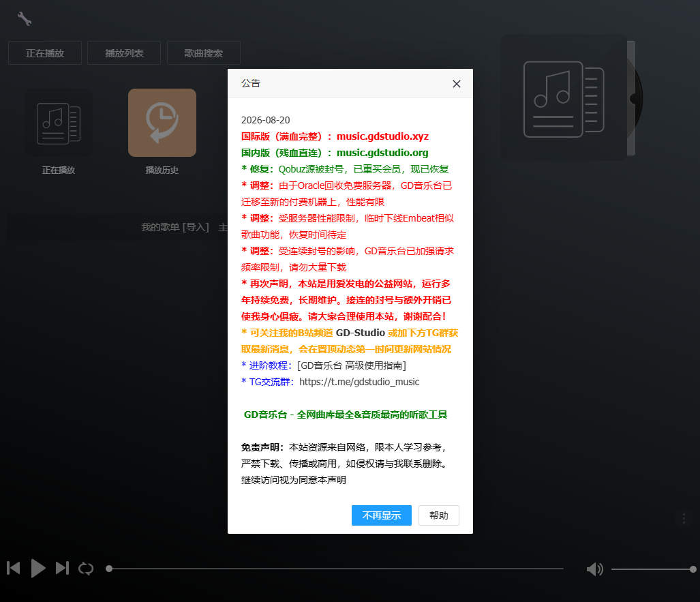The image size is (700, 602).
Task: Open the GD-Studio Bilibili channel link
Action: (x=361, y=333)
